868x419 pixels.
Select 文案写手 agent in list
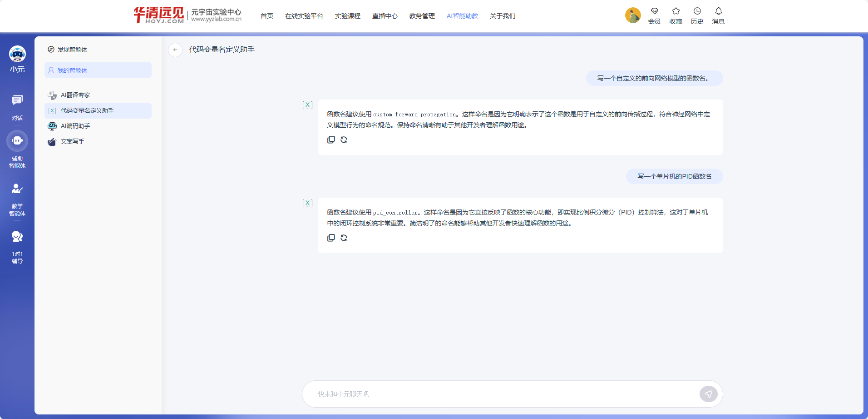point(73,141)
